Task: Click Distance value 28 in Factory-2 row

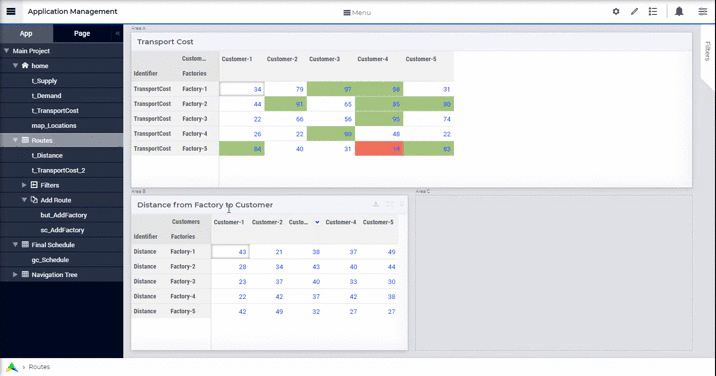Action: (x=230, y=267)
